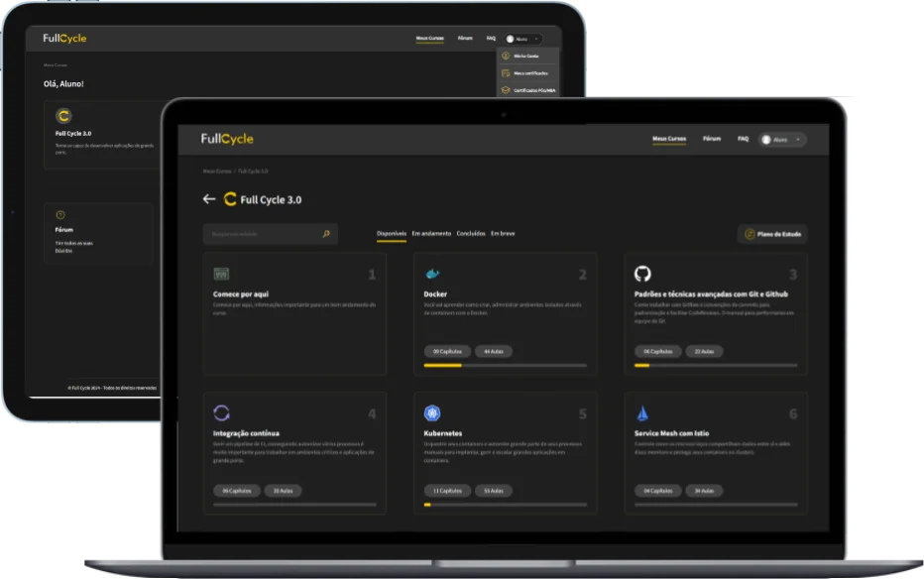This screenshot has width=924, height=579.
Task: Click the Fórum question-mark icon on the tablet
Action: tap(60, 215)
